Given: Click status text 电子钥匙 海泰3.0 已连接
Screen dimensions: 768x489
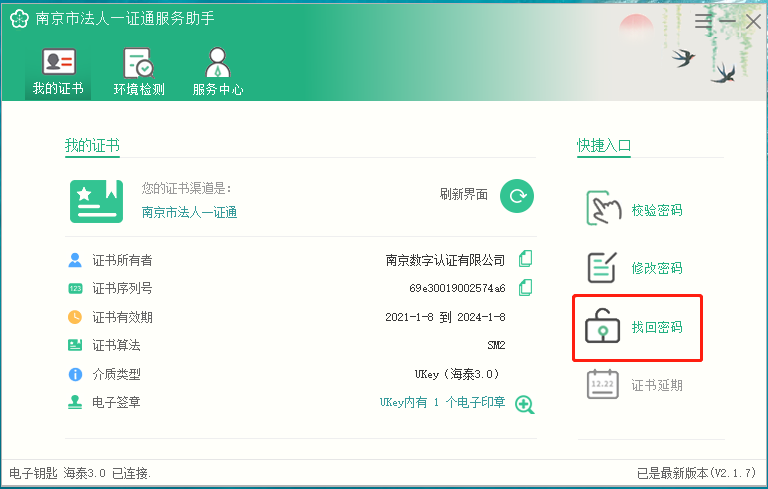Looking at the screenshot, I should 80,473.
